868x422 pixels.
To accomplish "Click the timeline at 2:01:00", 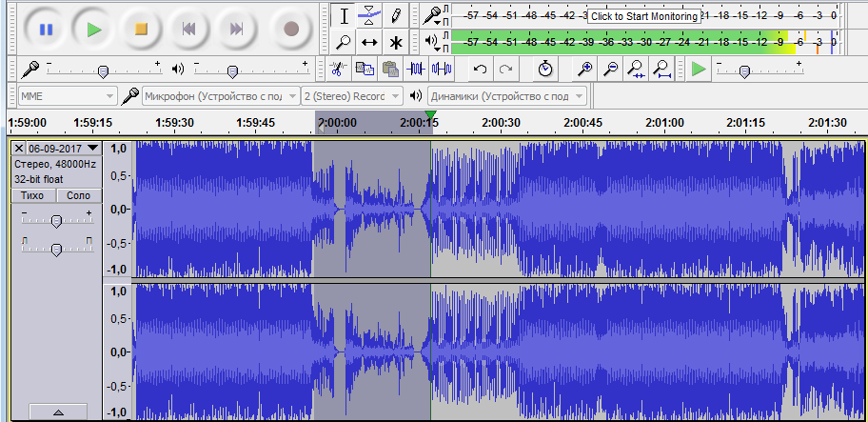I will click(x=664, y=122).
